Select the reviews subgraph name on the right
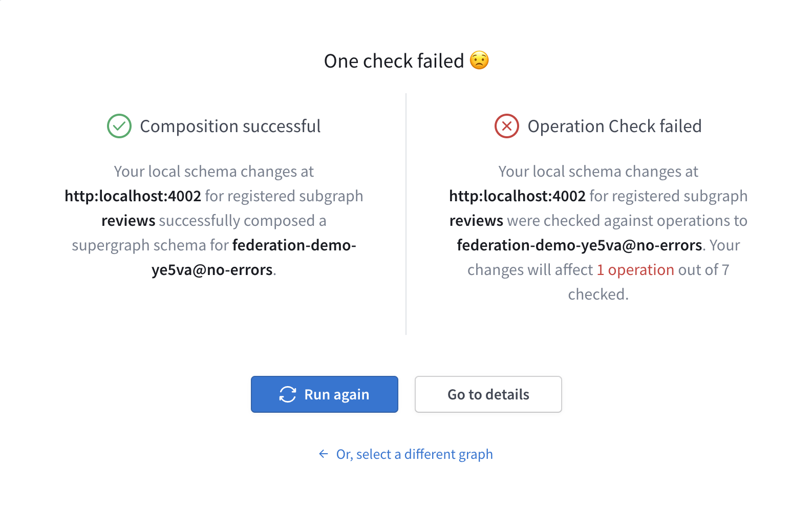The image size is (812, 508). [x=476, y=220]
